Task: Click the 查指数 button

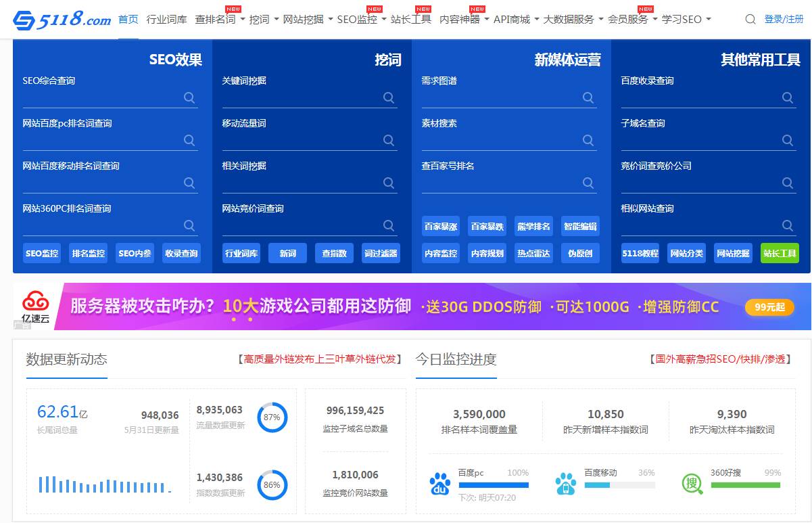Action: [x=334, y=253]
